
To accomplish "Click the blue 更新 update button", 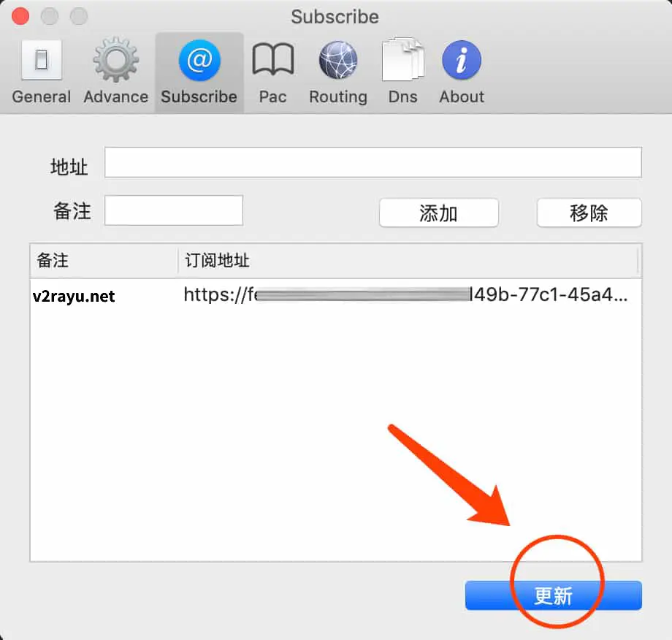I will 553,595.
